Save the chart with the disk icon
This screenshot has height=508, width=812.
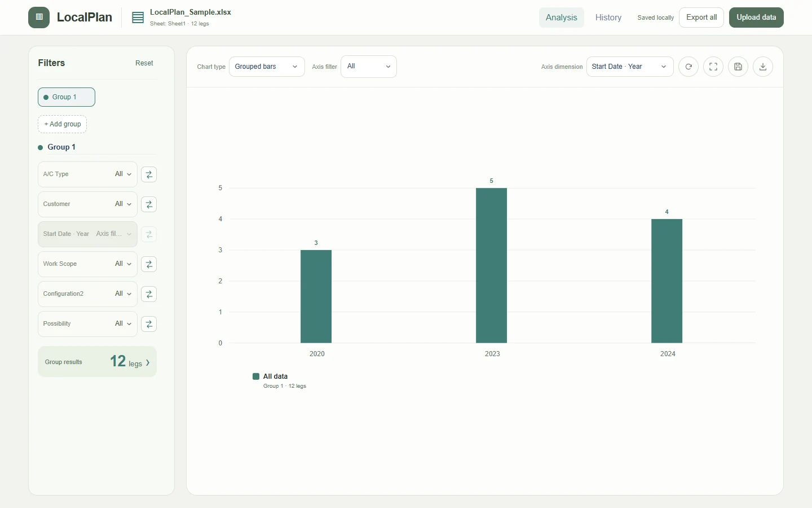pos(738,67)
